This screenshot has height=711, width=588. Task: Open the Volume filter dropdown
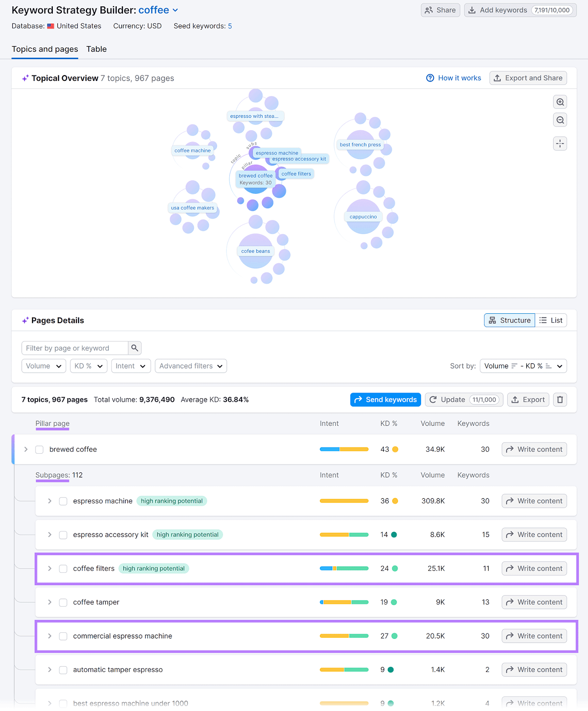[x=44, y=366]
